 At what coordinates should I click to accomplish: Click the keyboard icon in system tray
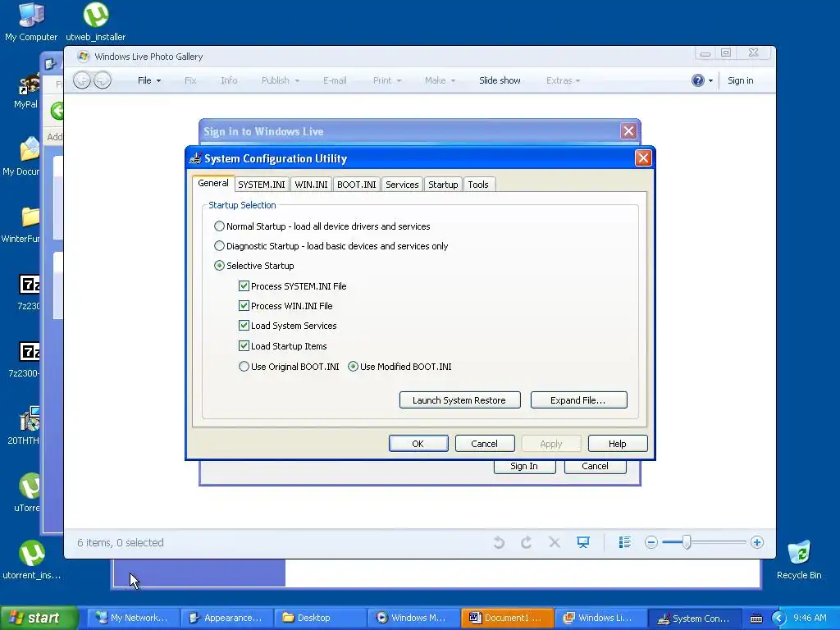coord(756,619)
